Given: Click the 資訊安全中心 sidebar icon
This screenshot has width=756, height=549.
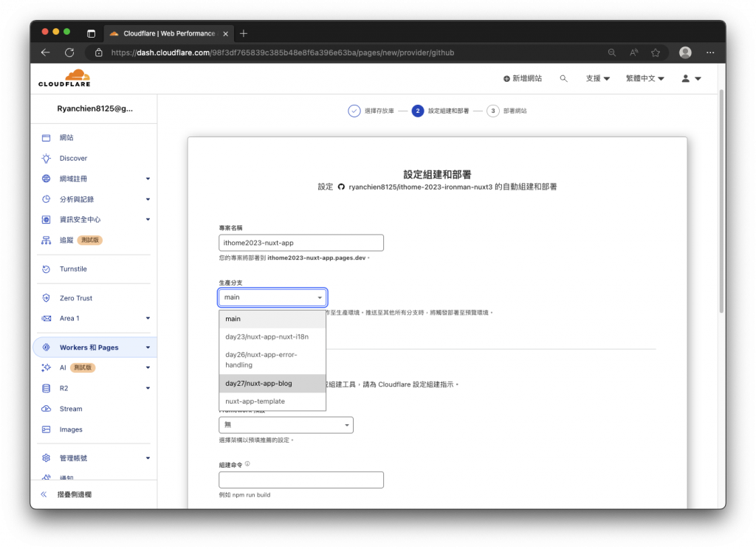Looking at the screenshot, I should pos(46,219).
